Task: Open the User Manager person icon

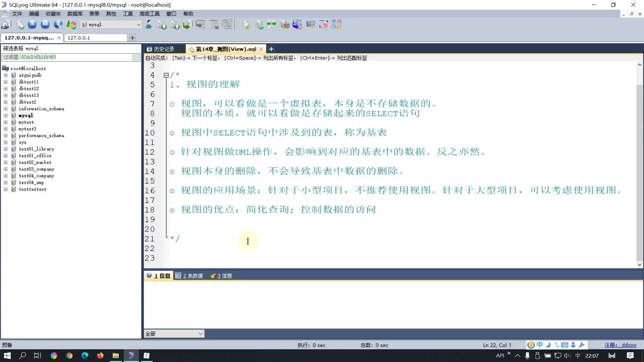Action: (149, 24)
